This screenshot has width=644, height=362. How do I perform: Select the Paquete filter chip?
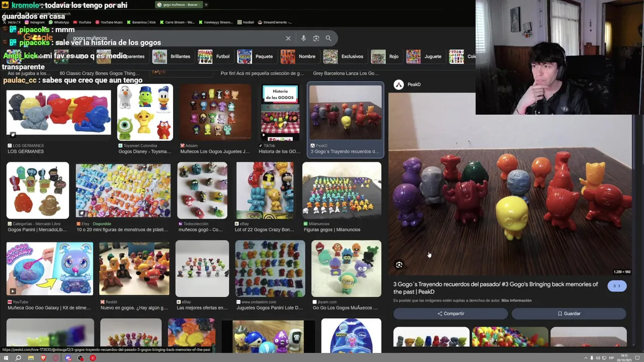coord(257,56)
